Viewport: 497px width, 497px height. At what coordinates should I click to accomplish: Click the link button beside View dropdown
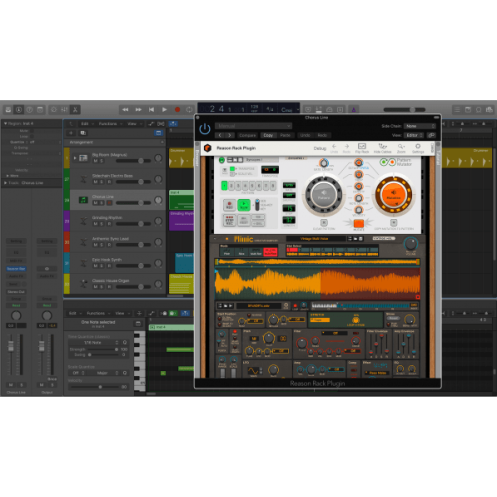click(x=431, y=135)
